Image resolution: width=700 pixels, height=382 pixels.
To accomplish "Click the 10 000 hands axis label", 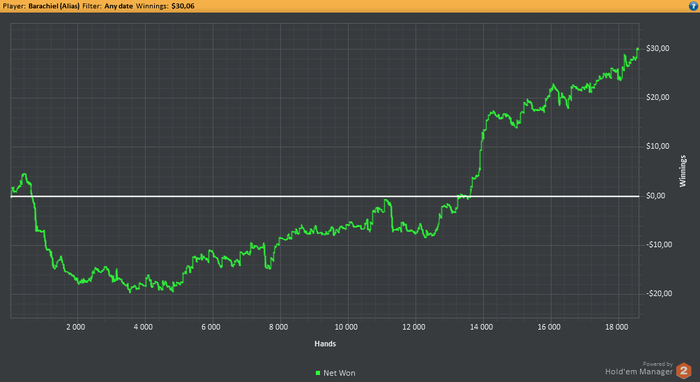I will tap(346, 327).
